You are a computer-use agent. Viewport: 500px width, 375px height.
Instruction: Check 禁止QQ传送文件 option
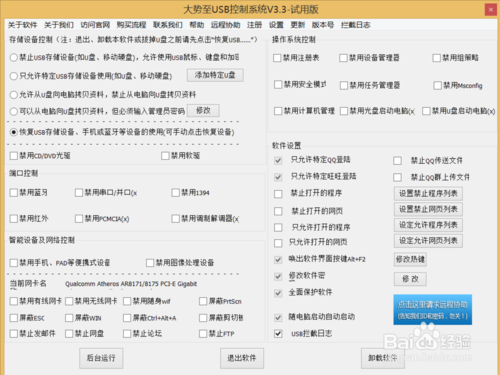coord(397,161)
